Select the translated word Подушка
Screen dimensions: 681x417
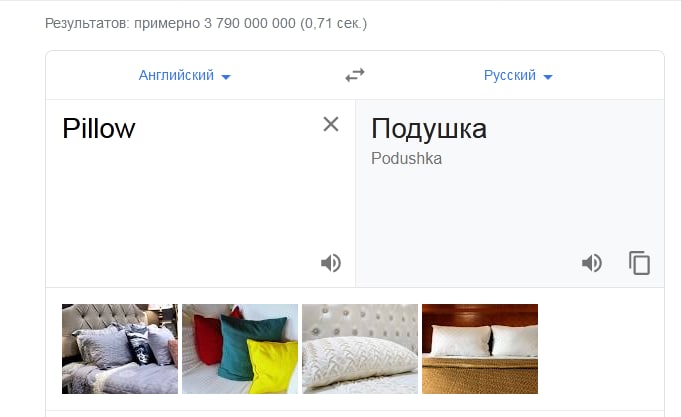429,129
